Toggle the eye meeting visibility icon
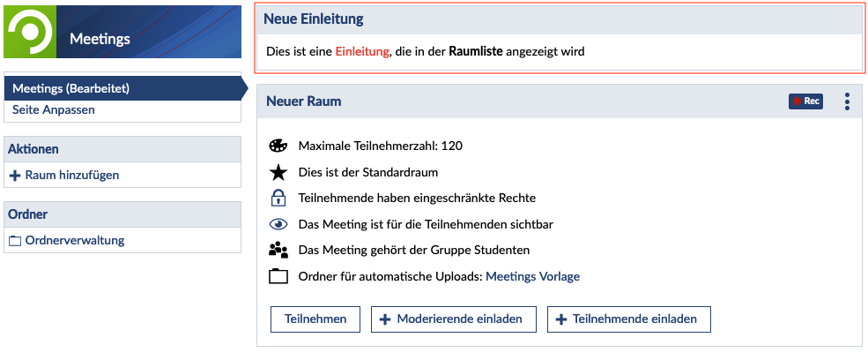This screenshot has height=360, width=868. click(x=278, y=224)
